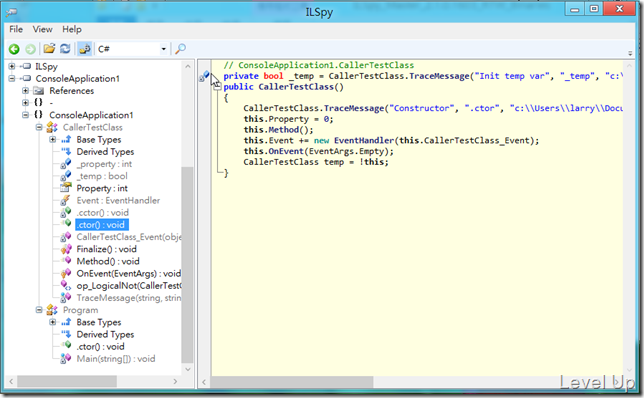This screenshot has width=644, height=398.
Task: Click the References folder icon
Action: coord(39,91)
